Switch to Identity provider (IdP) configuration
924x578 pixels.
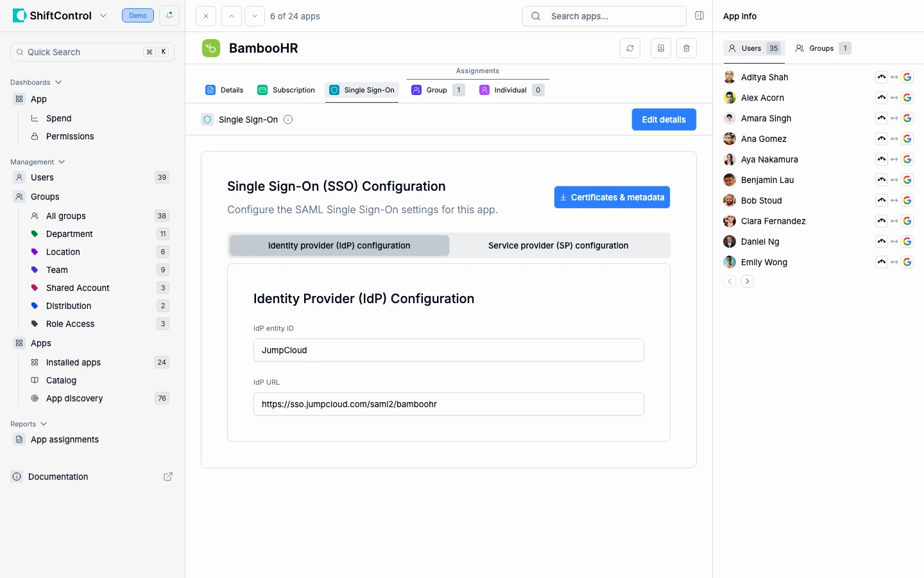click(x=339, y=245)
